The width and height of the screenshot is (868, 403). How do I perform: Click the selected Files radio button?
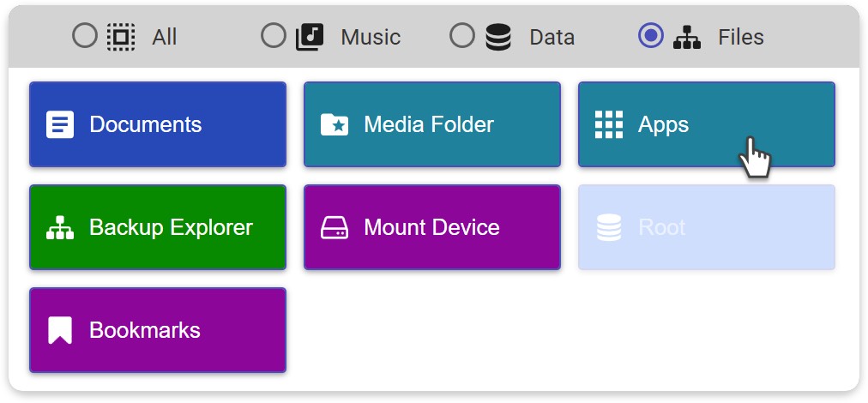pyautogui.click(x=651, y=36)
